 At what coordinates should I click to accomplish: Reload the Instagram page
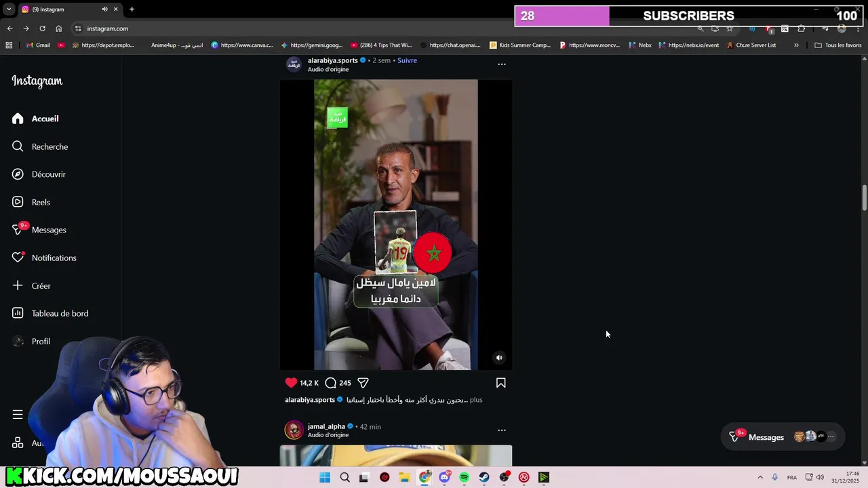pos(42,28)
